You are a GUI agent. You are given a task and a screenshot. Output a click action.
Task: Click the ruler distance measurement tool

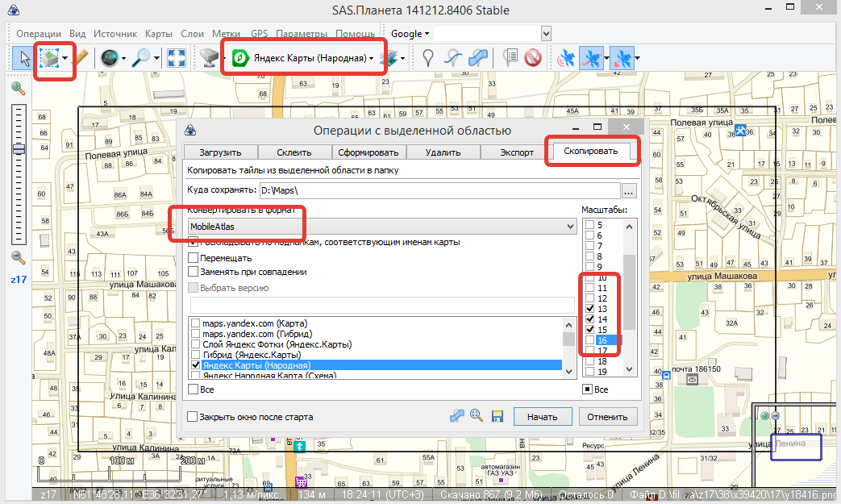(x=81, y=58)
